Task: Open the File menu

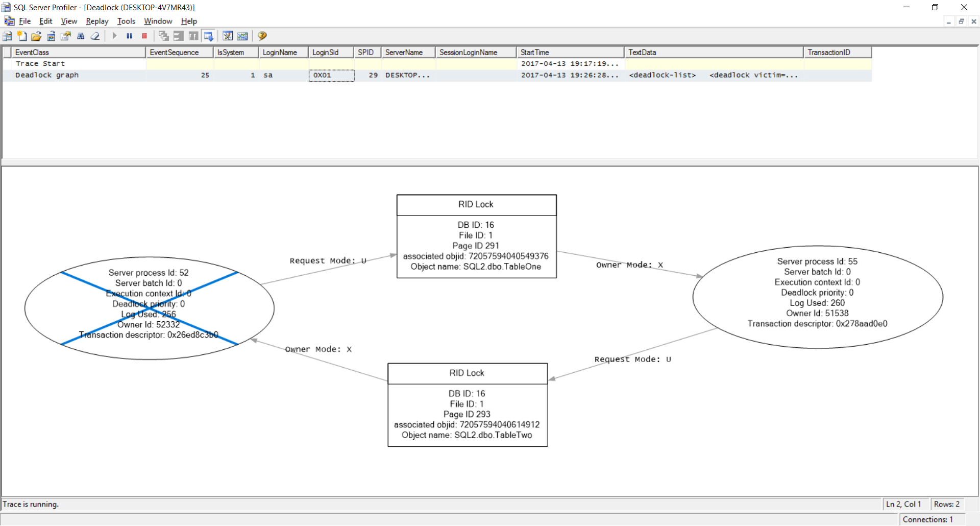Action: click(24, 21)
